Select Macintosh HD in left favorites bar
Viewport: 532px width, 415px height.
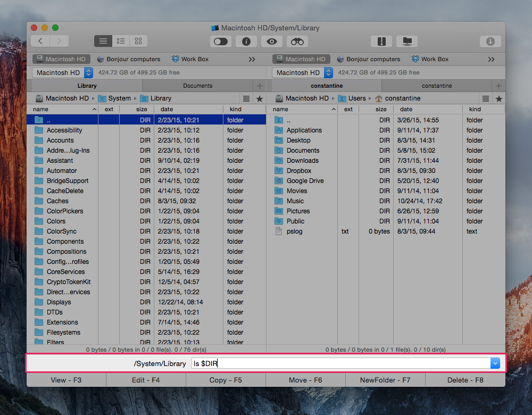pos(61,59)
